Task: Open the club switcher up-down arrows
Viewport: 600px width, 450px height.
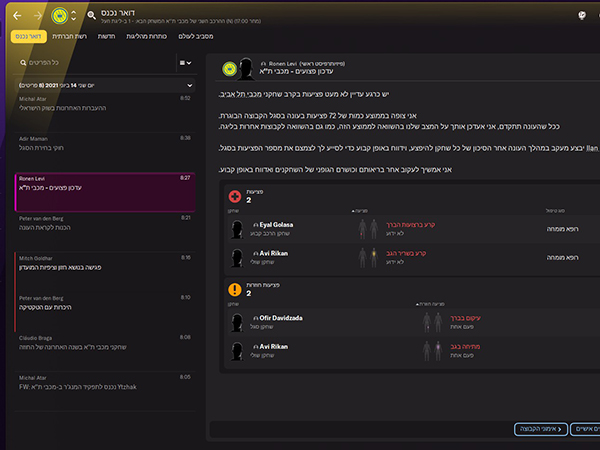Action: 73,16
